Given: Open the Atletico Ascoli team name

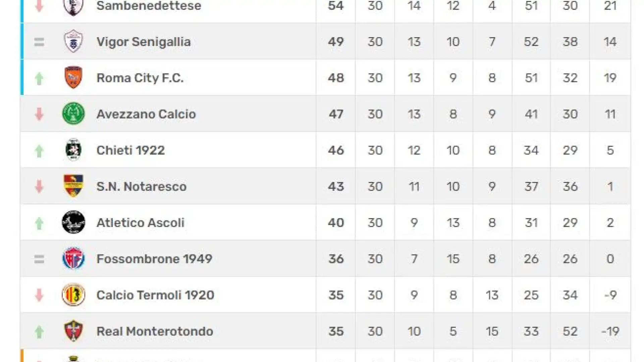Looking at the screenshot, I should tap(140, 223).
